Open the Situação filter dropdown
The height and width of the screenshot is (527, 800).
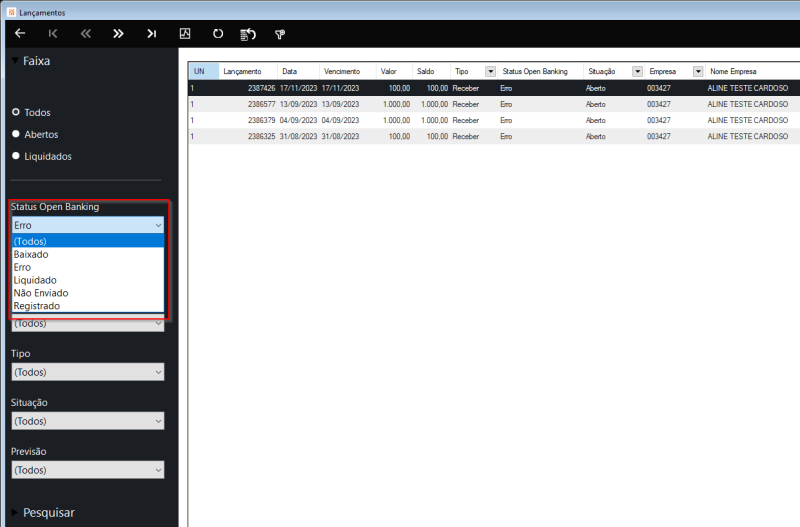[x=88, y=421]
